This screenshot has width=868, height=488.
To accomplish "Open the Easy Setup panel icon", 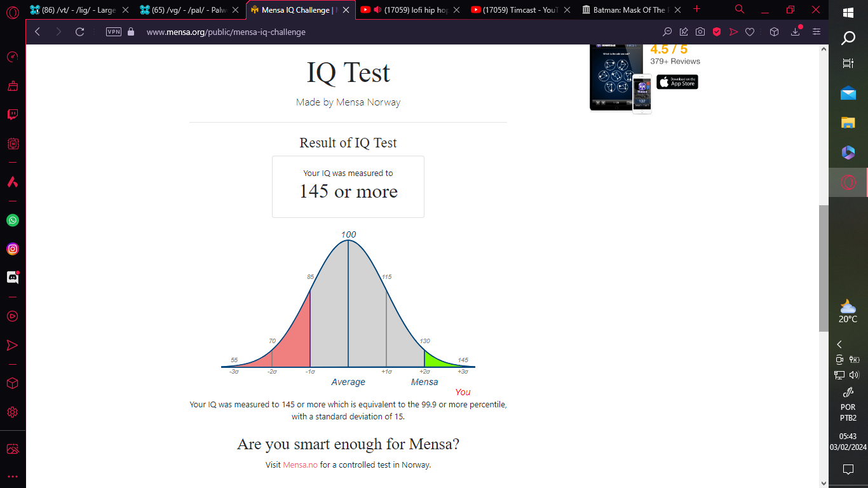I will [x=817, y=32].
